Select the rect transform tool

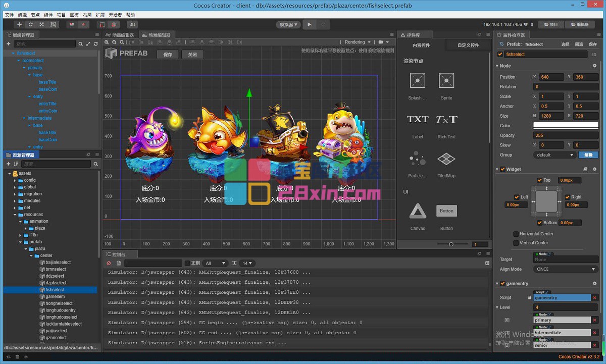click(53, 24)
